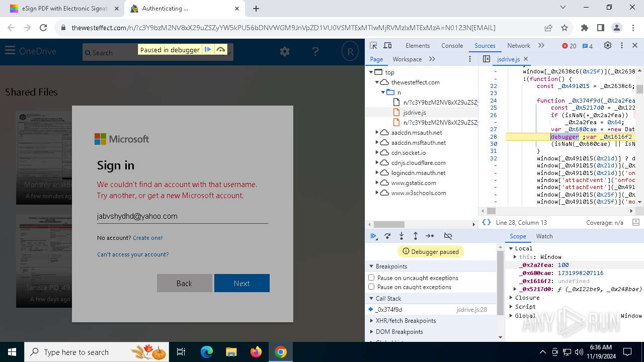Toggle the navigator sidebar icon

[x=486, y=59]
